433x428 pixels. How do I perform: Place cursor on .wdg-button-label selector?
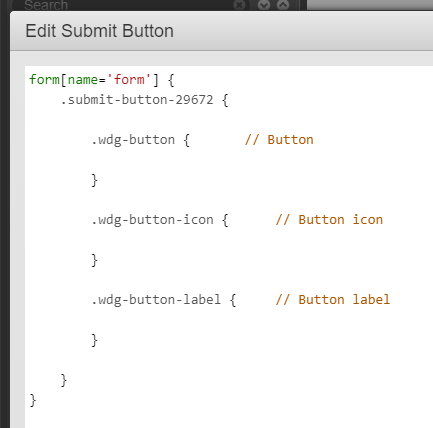click(156, 300)
